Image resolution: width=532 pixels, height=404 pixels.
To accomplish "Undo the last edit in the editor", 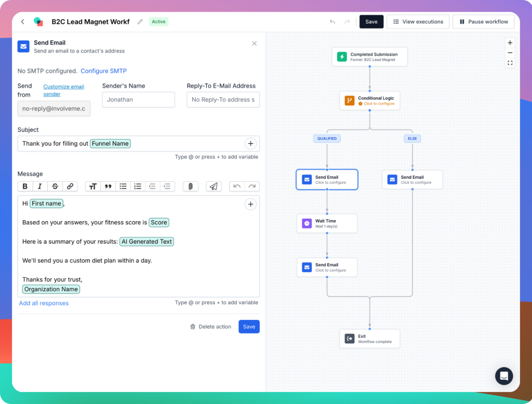I will pyautogui.click(x=238, y=186).
